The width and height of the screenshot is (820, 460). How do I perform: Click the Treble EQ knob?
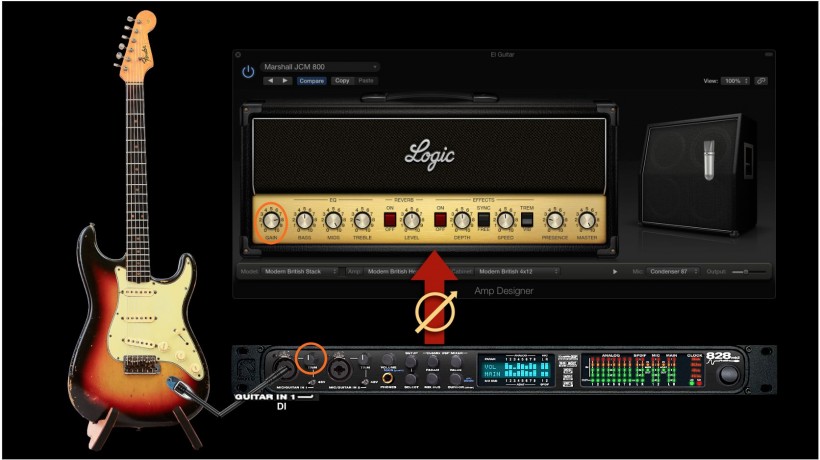point(362,221)
